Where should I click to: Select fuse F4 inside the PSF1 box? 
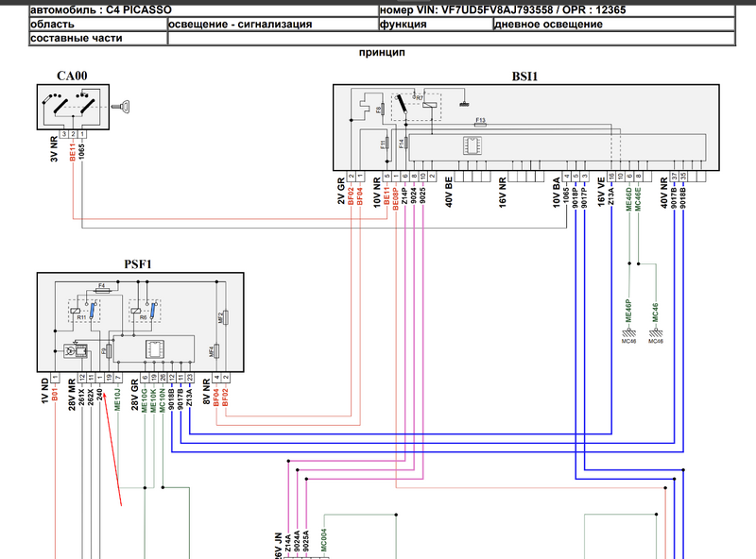tap(102, 289)
